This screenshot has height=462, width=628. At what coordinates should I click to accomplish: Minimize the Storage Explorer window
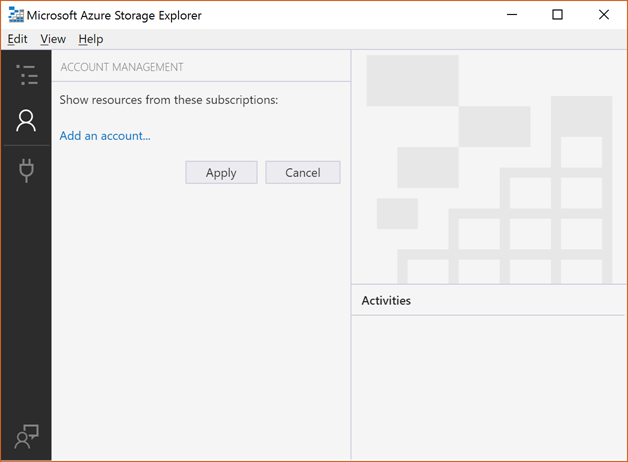tap(512, 15)
